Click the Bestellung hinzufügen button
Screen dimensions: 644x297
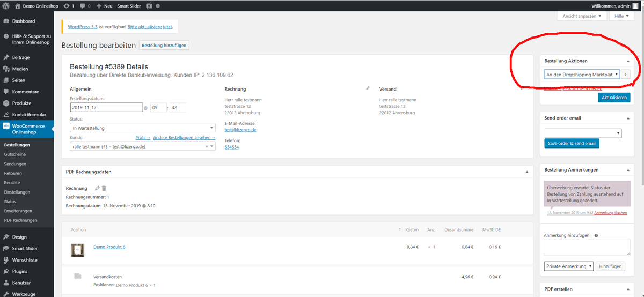(164, 46)
